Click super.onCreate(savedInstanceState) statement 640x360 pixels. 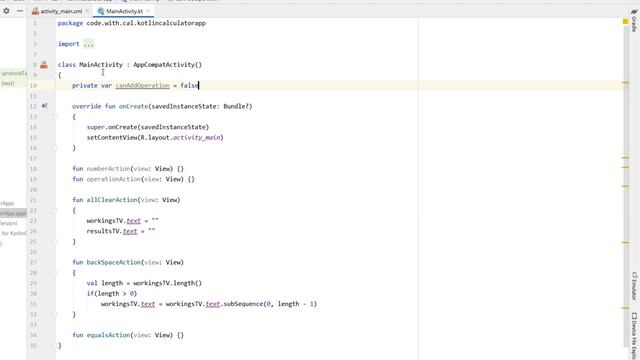pos(148,127)
